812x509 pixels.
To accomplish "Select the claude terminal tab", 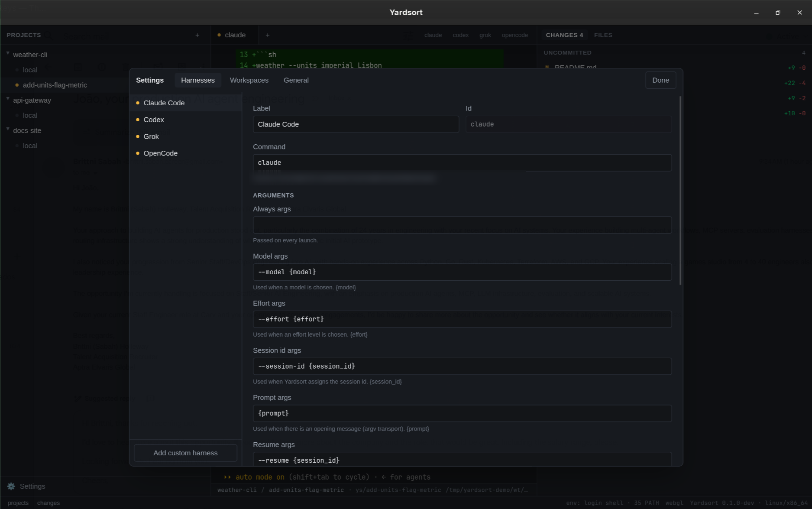I will pos(235,35).
